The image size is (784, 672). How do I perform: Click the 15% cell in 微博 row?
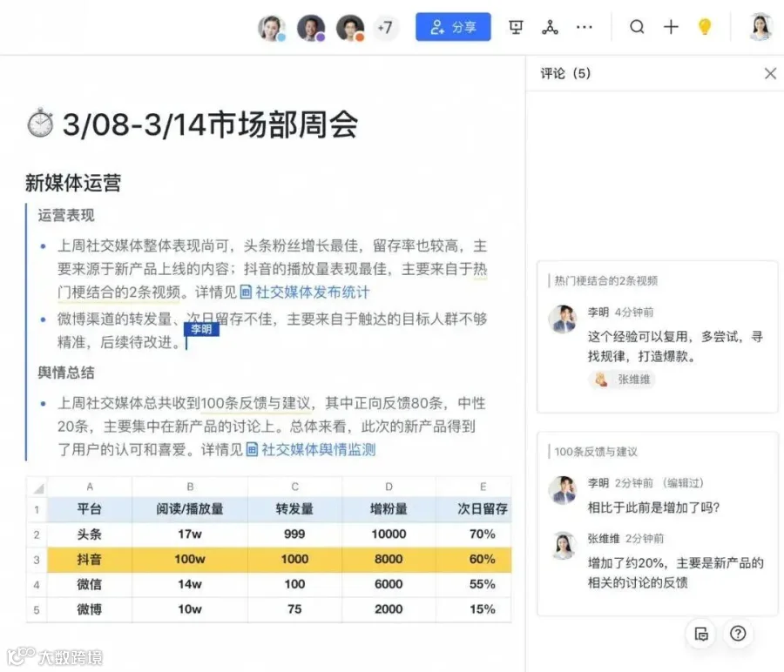[x=474, y=609]
